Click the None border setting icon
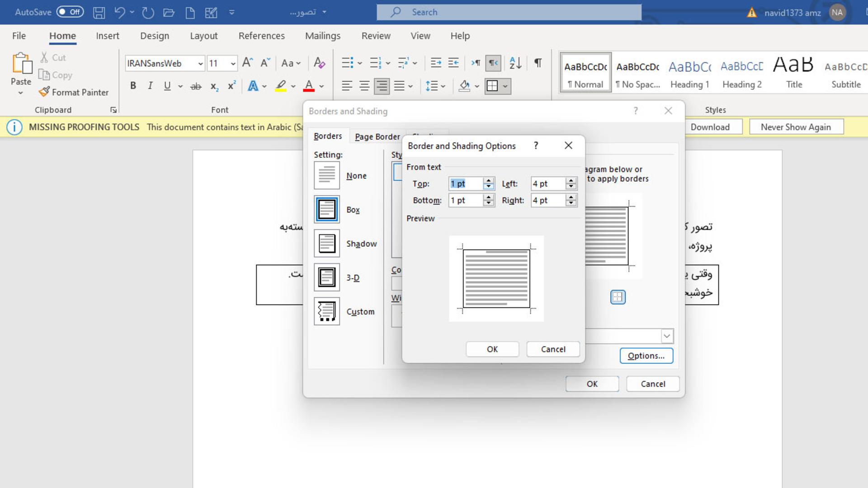Viewport: 868px width, 488px height. point(327,175)
